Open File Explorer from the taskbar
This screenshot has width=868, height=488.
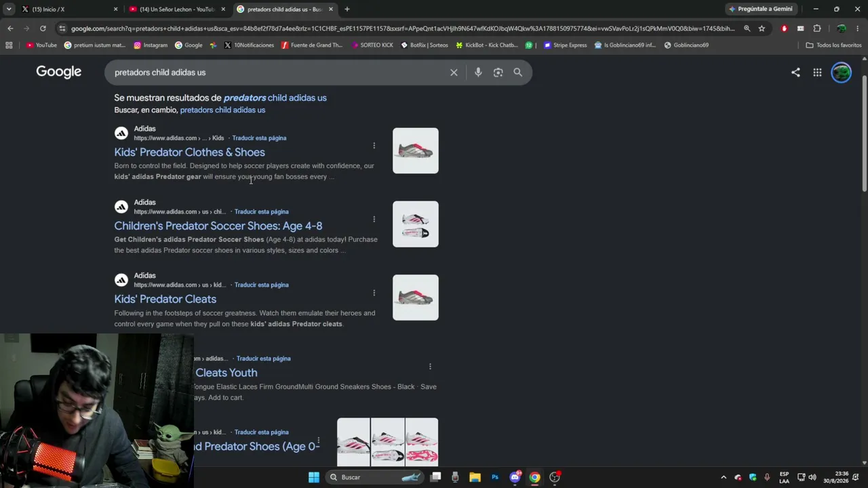[475, 477]
